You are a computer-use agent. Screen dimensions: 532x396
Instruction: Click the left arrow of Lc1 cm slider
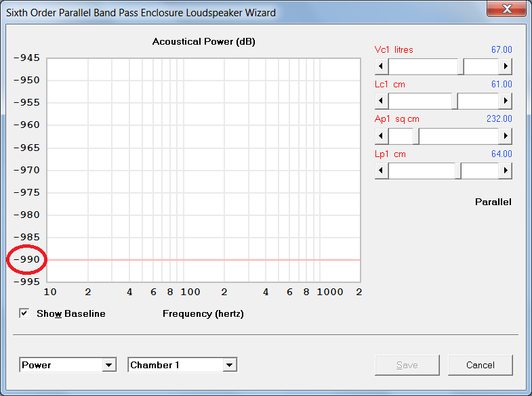pos(382,101)
